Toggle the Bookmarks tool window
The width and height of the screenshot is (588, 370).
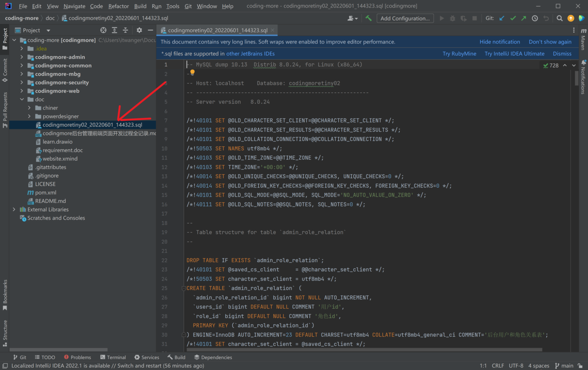5,295
